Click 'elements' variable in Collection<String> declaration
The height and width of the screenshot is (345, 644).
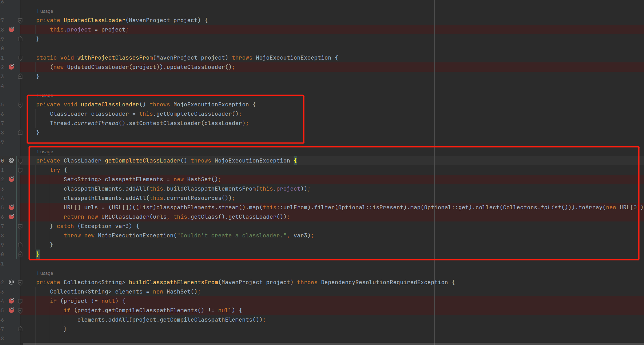tap(129, 292)
